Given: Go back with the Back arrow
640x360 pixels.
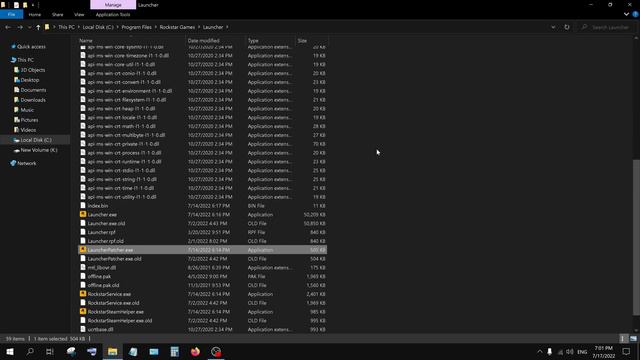Looking at the screenshot, I should [8, 27].
